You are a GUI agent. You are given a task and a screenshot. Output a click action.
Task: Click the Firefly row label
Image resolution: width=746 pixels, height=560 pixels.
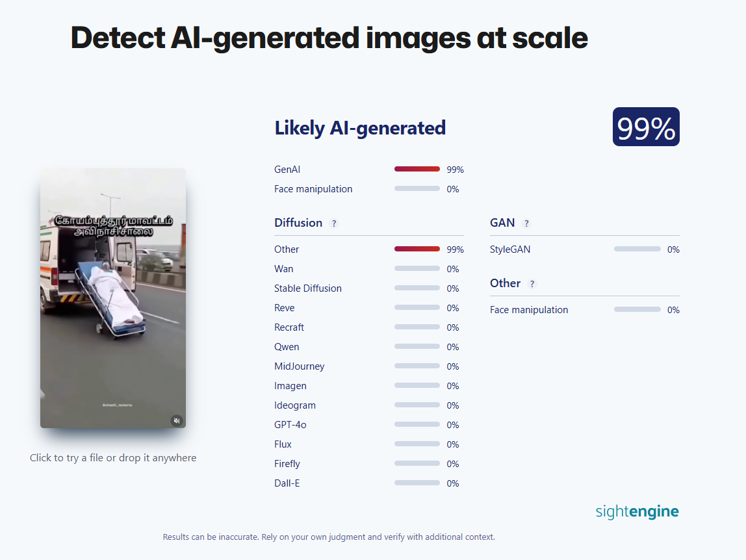[x=287, y=464]
